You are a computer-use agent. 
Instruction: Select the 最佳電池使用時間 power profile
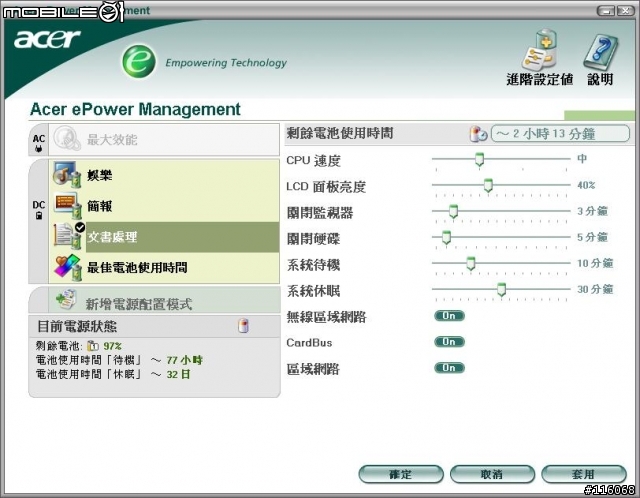pos(164,268)
